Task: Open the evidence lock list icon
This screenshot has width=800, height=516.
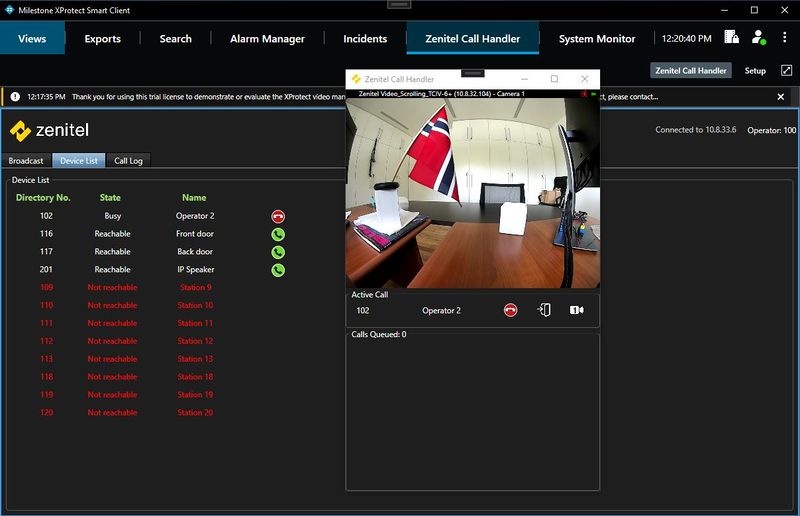Action: pyautogui.click(x=731, y=38)
